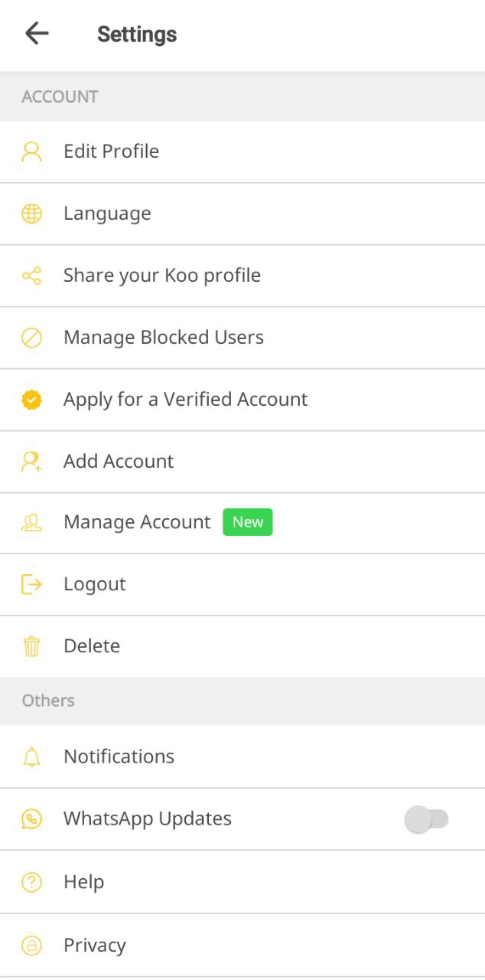Screen dimensions: 485x980
Task: Tap the back arrow icon
Action: click(37, 34)
